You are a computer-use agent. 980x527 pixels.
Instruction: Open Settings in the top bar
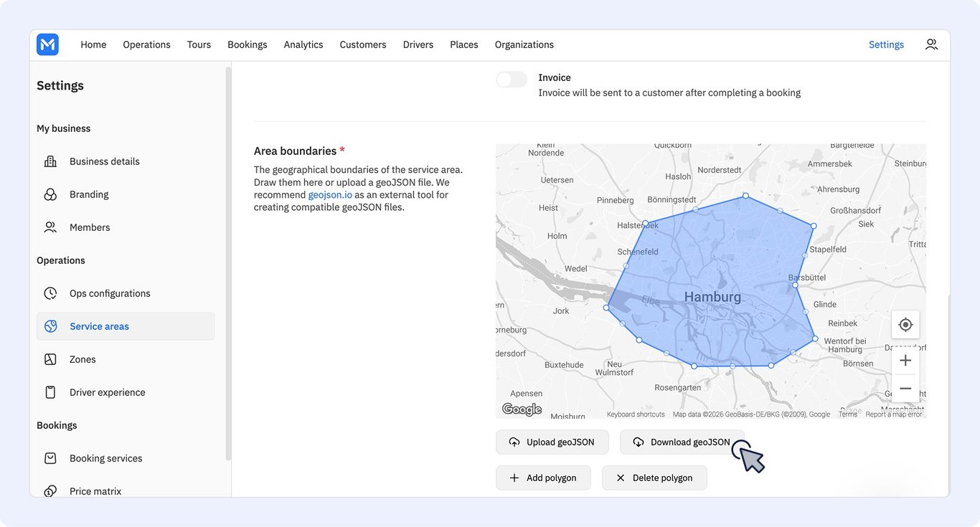[x=886, y=44]
